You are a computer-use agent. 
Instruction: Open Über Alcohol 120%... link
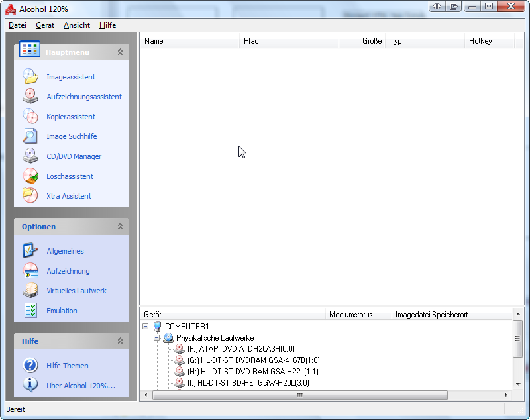[x=81, y=386]
